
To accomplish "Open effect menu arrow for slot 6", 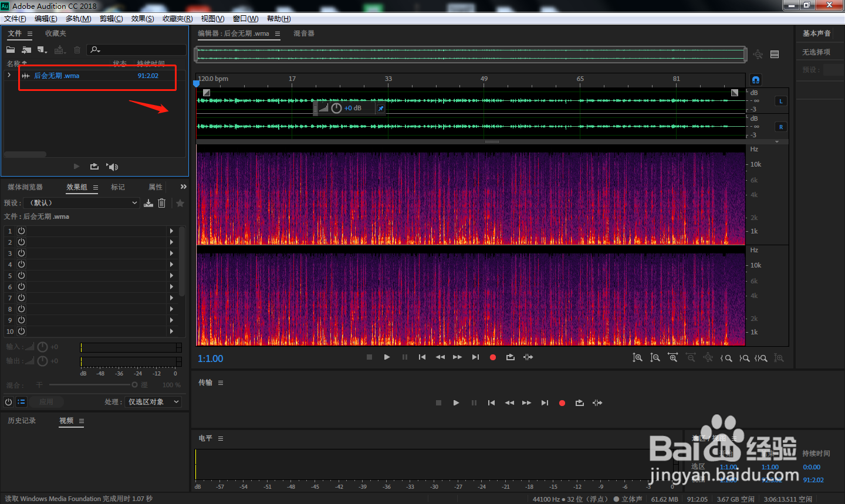I will click(171, 287).
